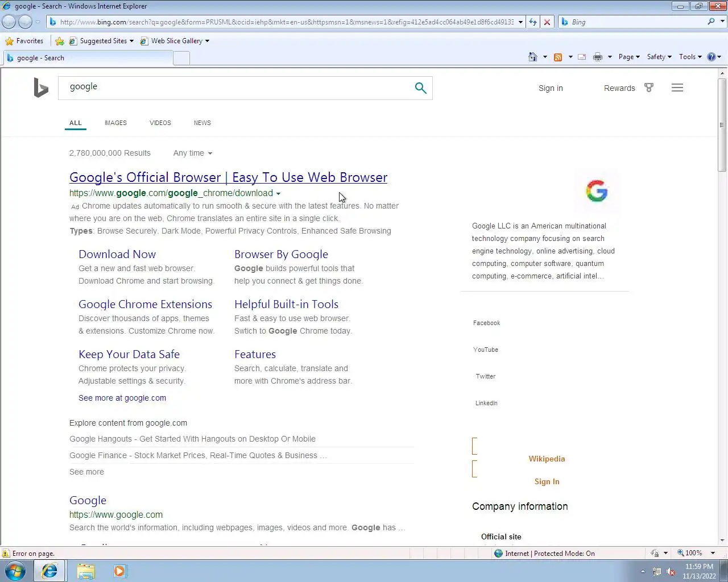Click the zoom level 100% magnifier

[681, 553]
